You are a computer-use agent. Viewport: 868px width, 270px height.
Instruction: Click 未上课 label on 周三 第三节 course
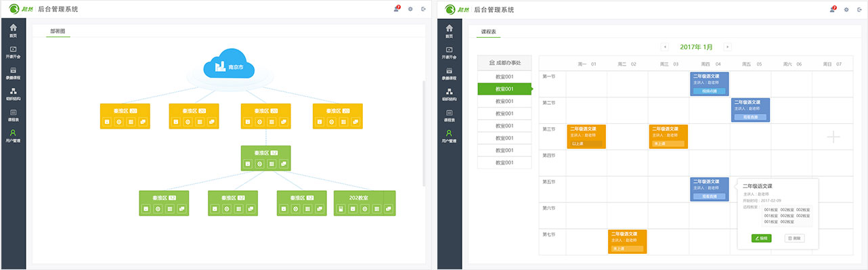coord(668,143)
